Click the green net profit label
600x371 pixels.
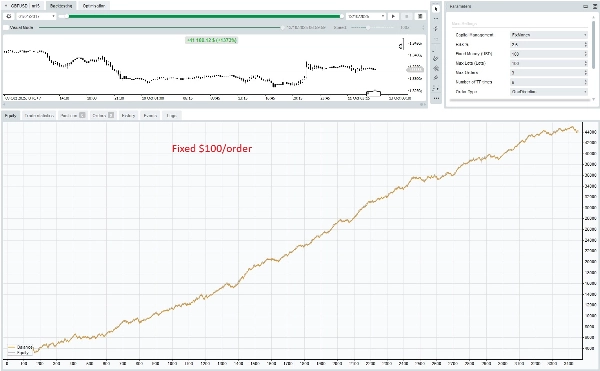point(212,40)
